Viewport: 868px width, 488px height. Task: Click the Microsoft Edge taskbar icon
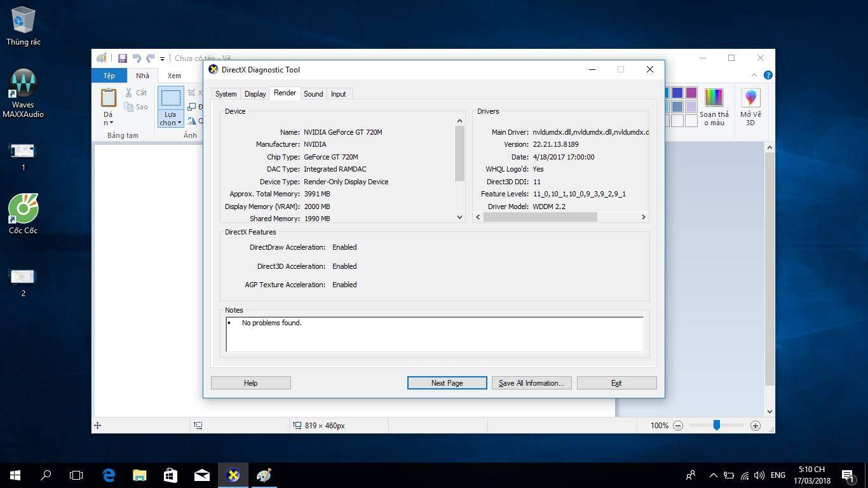click(109, 475)
